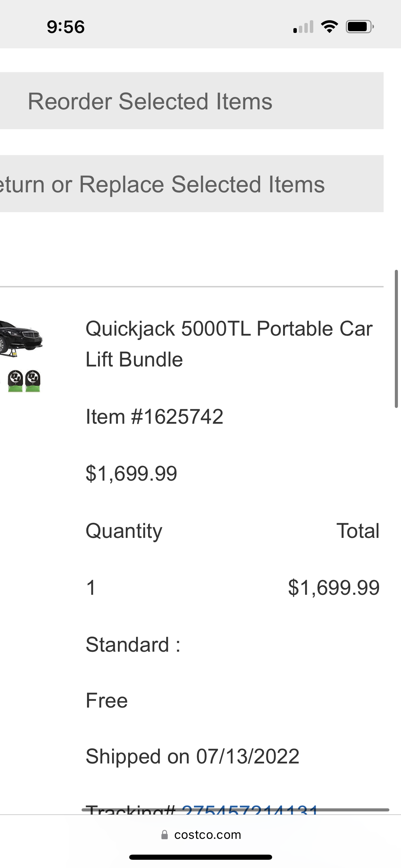Open the Quickjack 5000TL Portable Car Lift Bundle title
The width and height of the screenshot is (401, 868).
[x=229, y=344]
